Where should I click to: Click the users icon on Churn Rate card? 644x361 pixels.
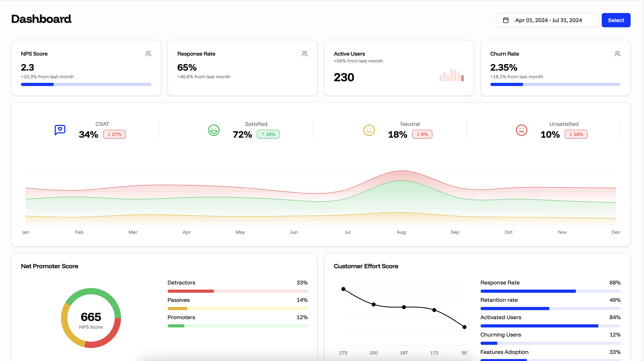tap(618, 54)
